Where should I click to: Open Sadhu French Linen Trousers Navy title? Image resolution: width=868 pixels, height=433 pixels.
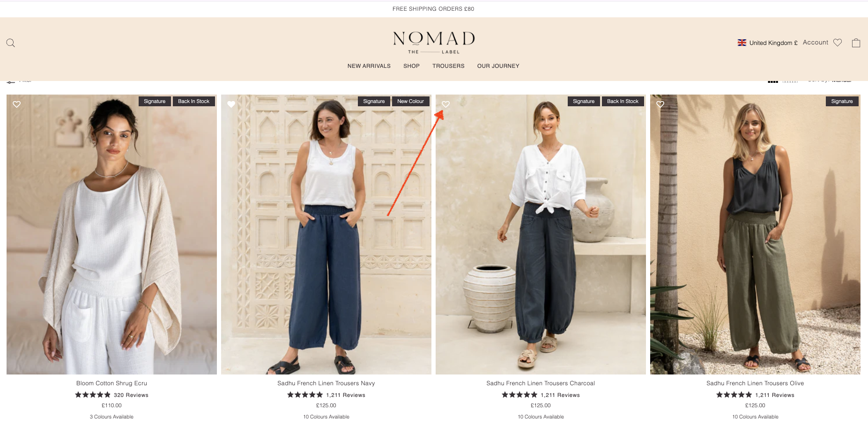pos(326,383)
